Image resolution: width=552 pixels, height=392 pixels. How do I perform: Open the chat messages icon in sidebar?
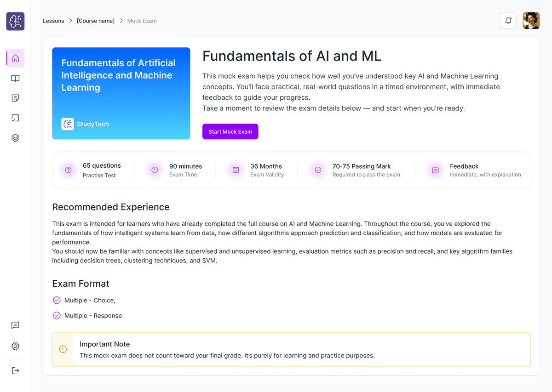click(x=15, y=325)
